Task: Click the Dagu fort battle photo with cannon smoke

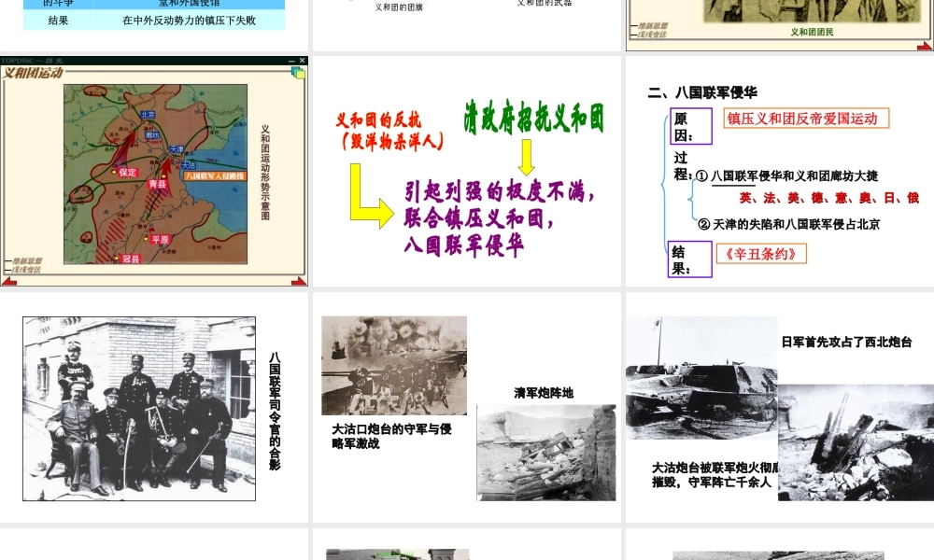Action: coord(394,365)
